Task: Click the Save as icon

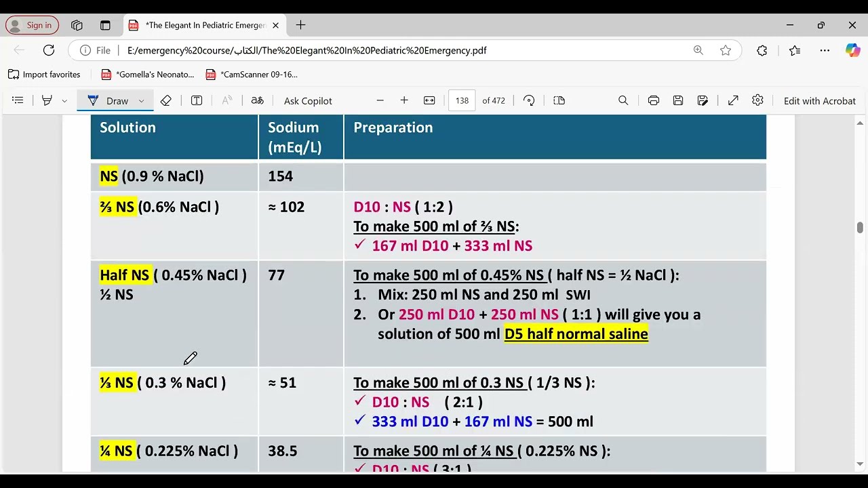Action: pyautogui.click(x=703, y=100)
